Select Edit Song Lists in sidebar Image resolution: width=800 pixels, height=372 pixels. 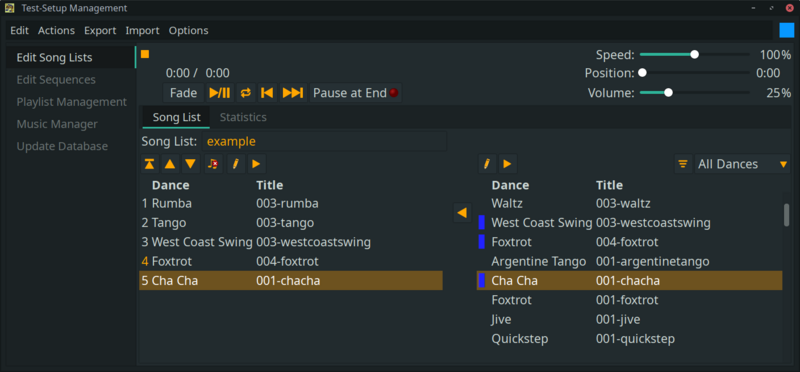(x=71, y=57)
